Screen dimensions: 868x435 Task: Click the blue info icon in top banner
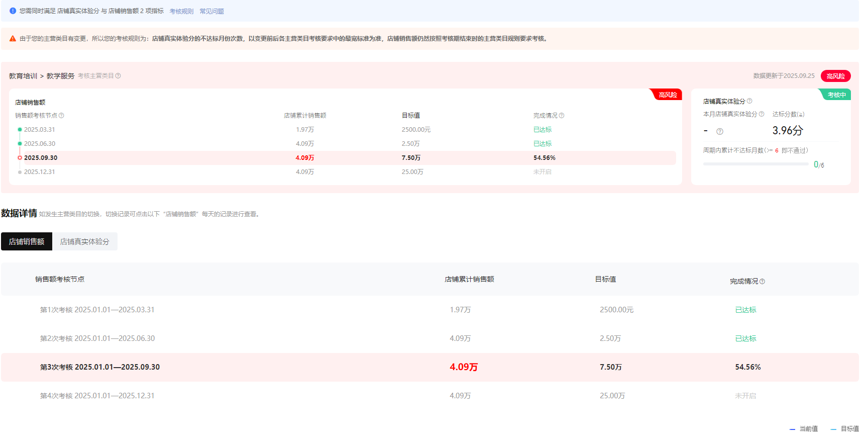(13, 11)
